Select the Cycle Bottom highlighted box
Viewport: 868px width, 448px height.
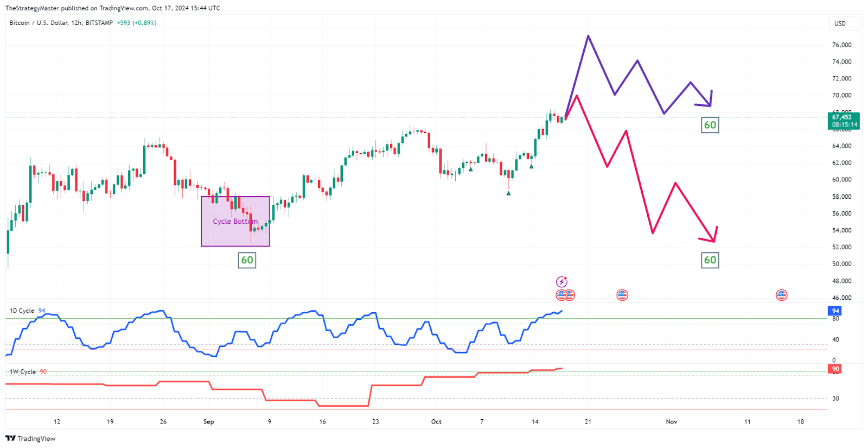coord(235,221)
